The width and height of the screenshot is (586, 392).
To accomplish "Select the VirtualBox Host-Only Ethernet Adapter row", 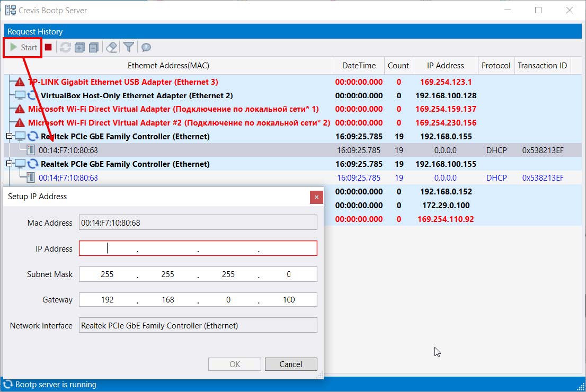I will [x=293, y=95].
